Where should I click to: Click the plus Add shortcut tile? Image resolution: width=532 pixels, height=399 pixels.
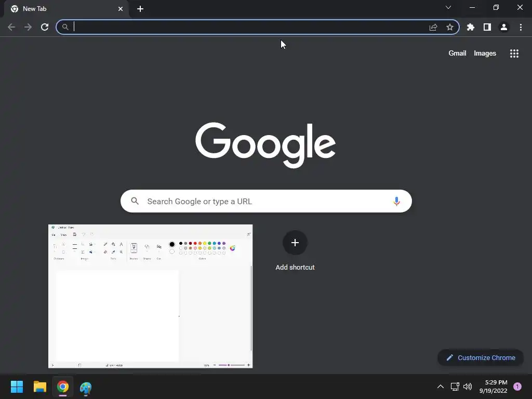[x=295, y=243]
